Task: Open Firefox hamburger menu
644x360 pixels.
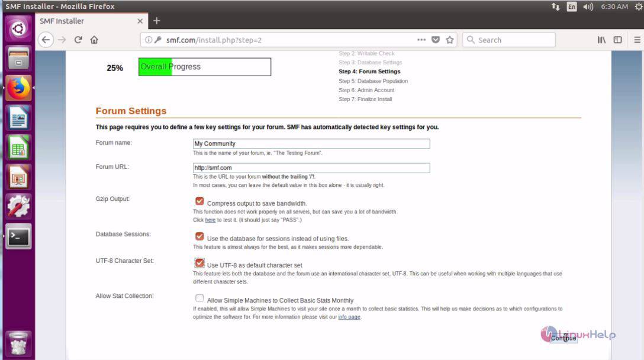Action: tap(637, 40)
